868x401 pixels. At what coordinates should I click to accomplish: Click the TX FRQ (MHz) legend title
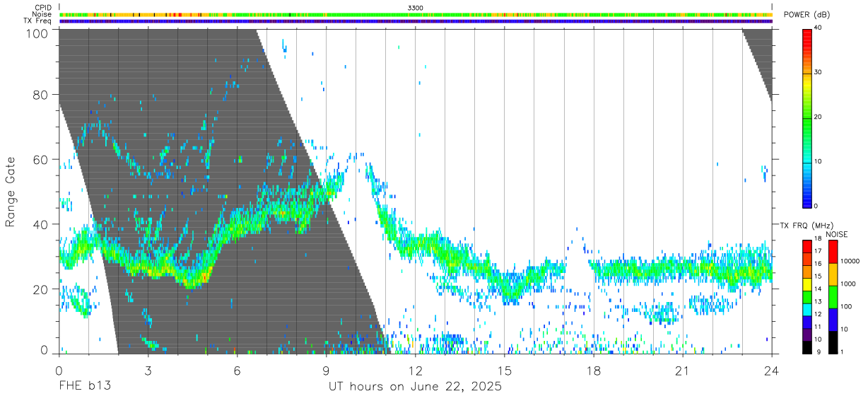click(x=806, y=225)
